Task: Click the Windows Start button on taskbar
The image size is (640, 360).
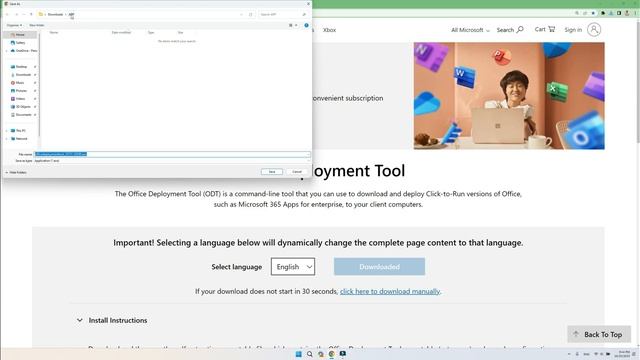Action: click(298, 354)
